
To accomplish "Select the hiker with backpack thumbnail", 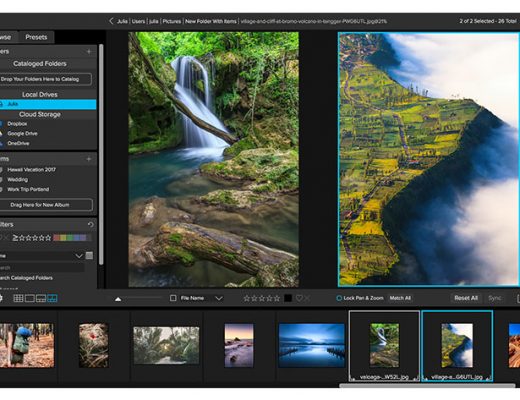I will (x=27, y=345).
